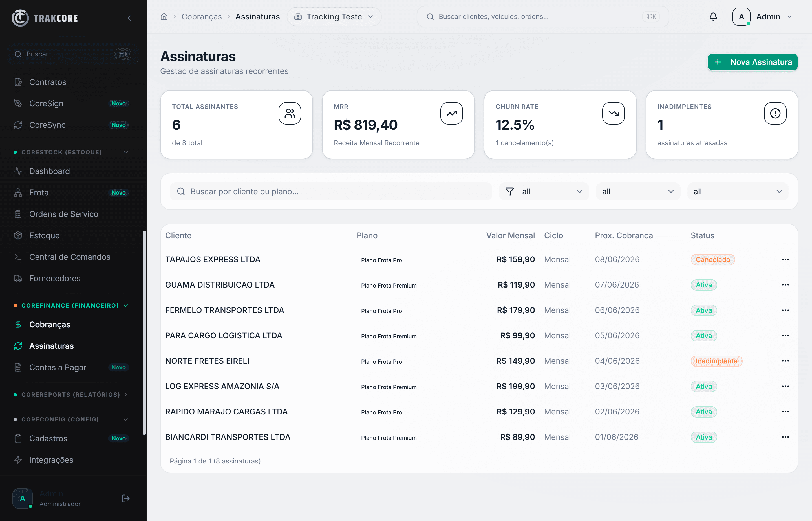Click the R$ 199,90 value cell
This screenshot has width=812, height=521.
click(515, 386)
